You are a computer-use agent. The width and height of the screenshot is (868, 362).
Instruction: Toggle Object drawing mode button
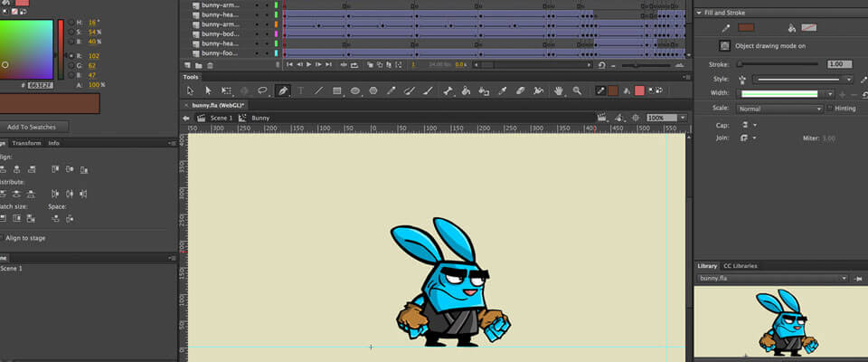pyautogui.click(x=724, y=45)
